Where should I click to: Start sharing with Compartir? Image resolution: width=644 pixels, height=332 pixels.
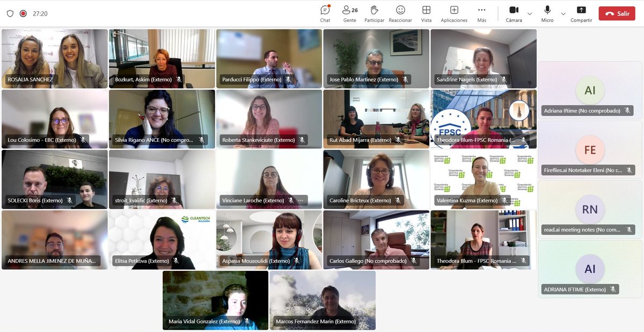click(x=581, y=13)
